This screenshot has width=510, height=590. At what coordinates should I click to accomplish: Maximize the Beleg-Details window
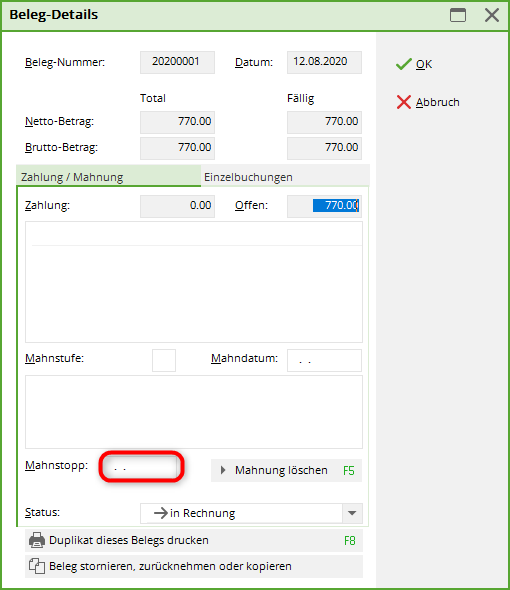coord(458,15)
